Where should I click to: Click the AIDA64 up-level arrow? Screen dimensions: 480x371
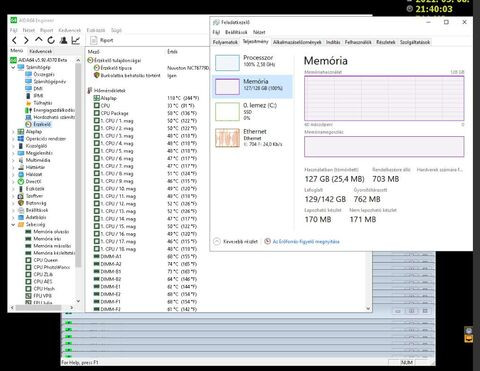click(x=39, y=40)
